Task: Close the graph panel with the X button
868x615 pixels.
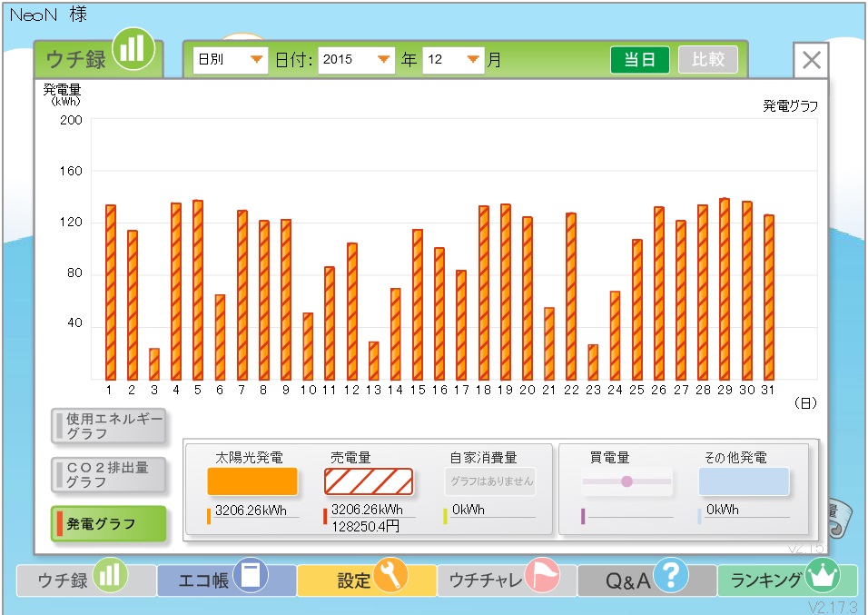Action: click(x=811, y=60)
